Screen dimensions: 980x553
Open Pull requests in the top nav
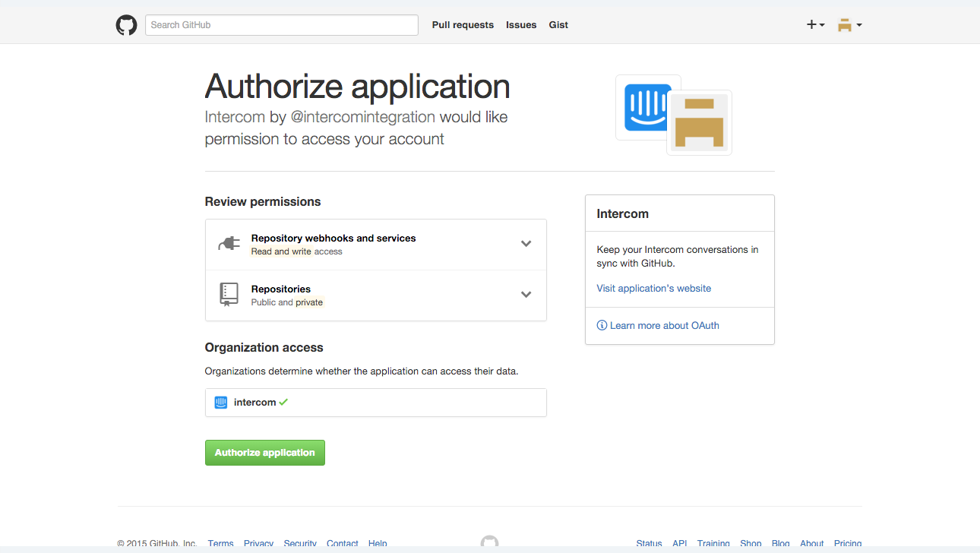tap(463, 25)
